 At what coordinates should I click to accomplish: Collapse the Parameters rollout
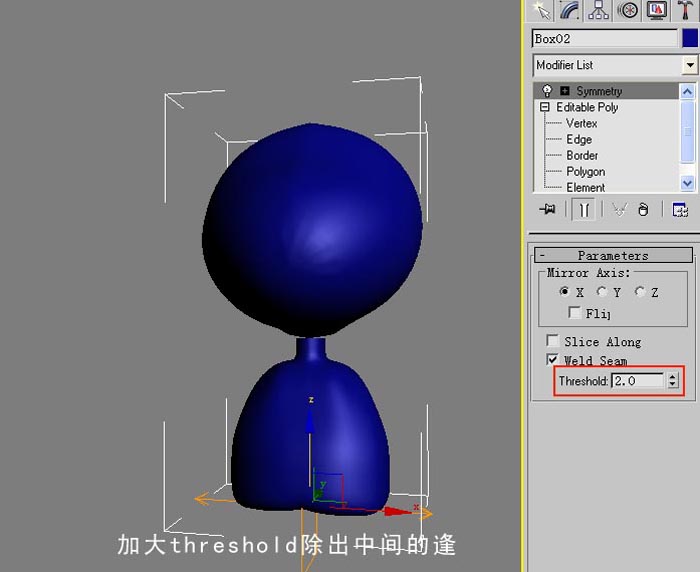click(613, 255)
